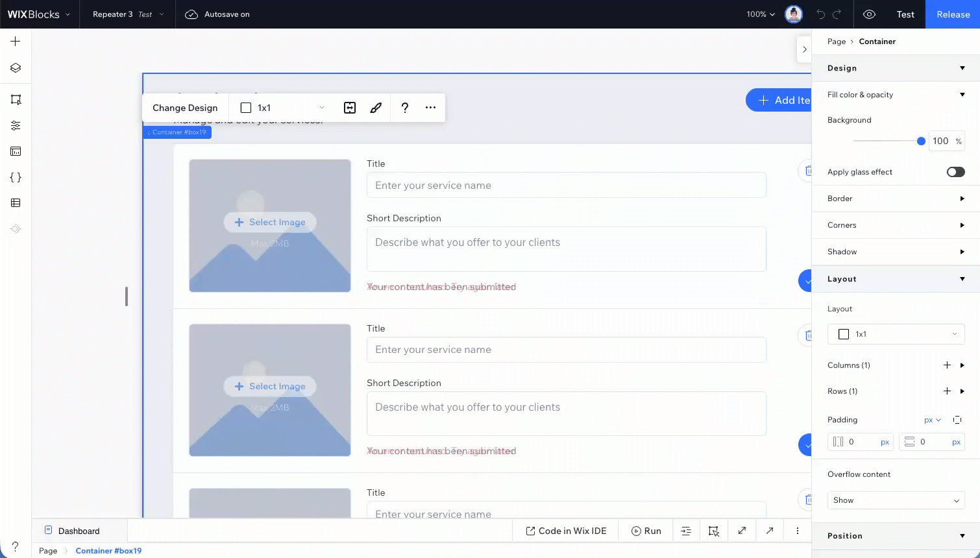Open Preview with the eye icon

(870, 14)
